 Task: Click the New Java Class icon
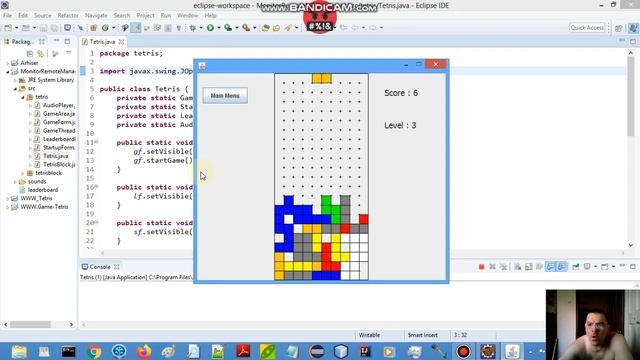[x=105, y=28]
